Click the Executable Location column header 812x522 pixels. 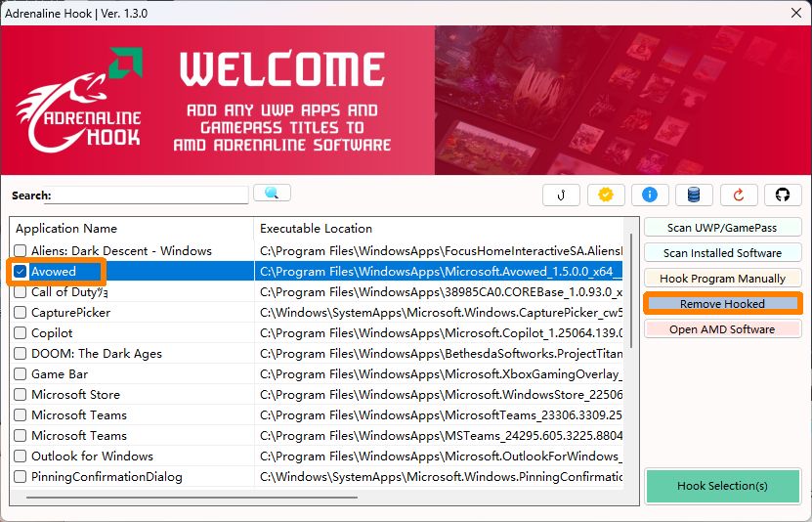tap(439, 229)
